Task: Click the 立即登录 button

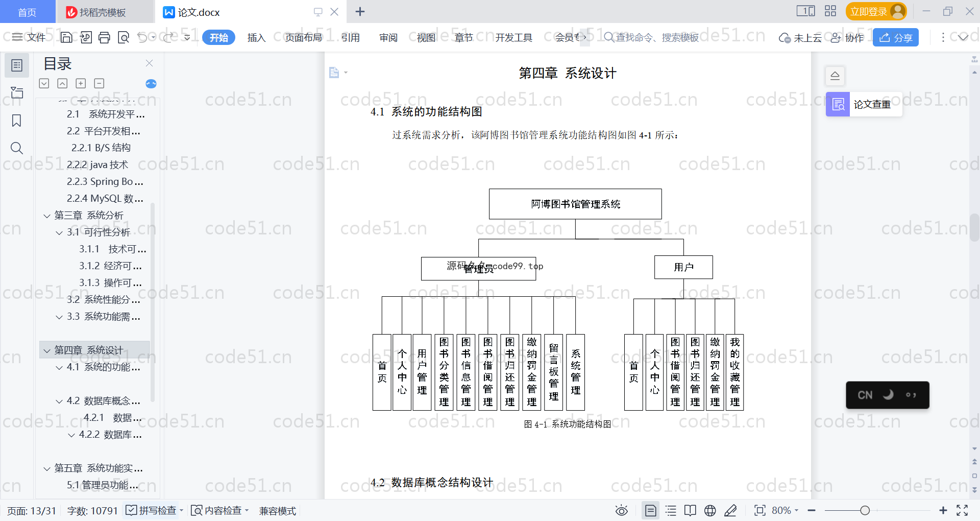Action: (876, 11)
